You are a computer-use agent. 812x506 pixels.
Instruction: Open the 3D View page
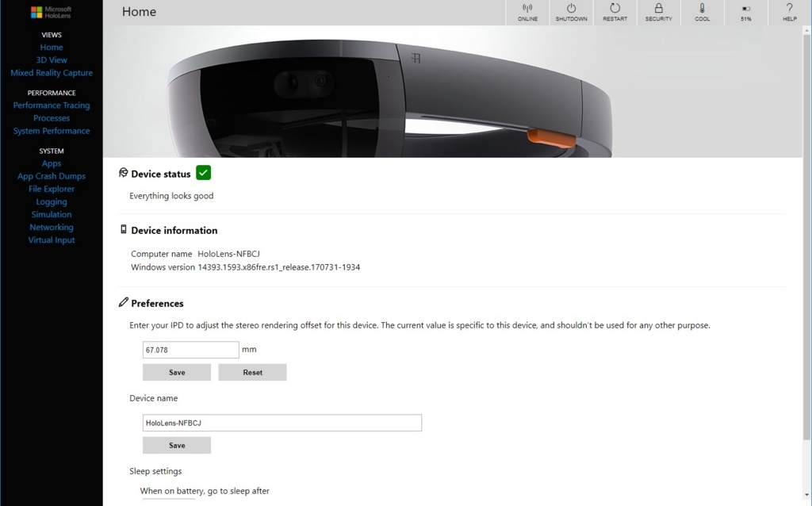pos(52,60)
